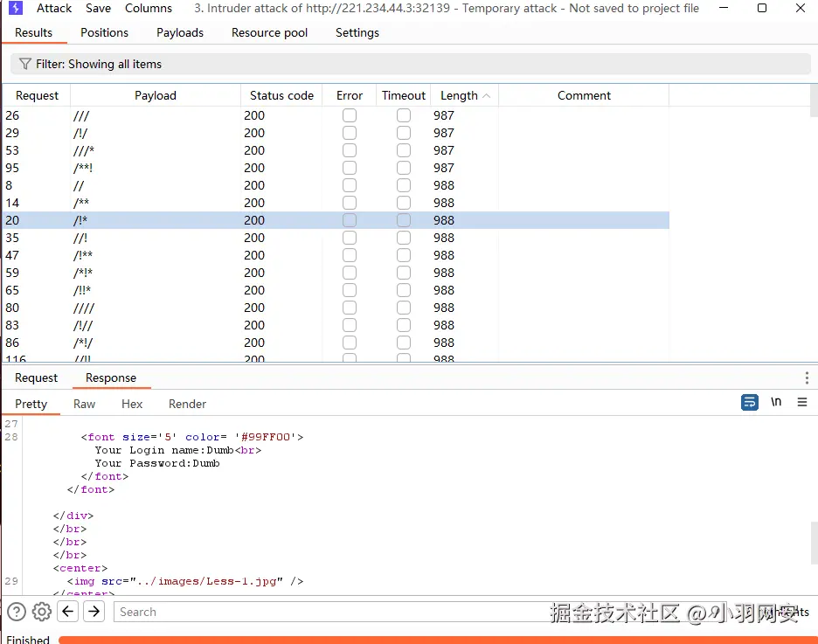
Task: Tick the Timeout checkbox for request 53
Action: [403, 150]
